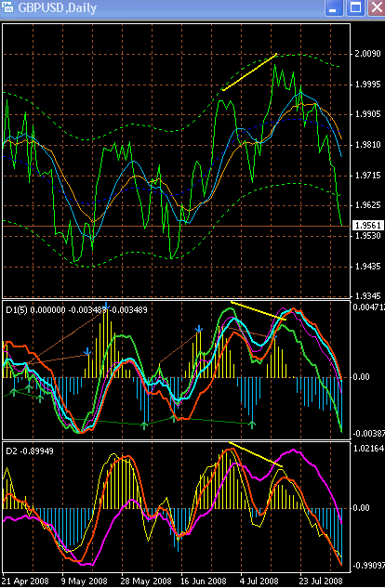Viewport: 385px width, 588px height.
Task: Click the GBPUSD,Daily window title text
Action: pos(57,7)
